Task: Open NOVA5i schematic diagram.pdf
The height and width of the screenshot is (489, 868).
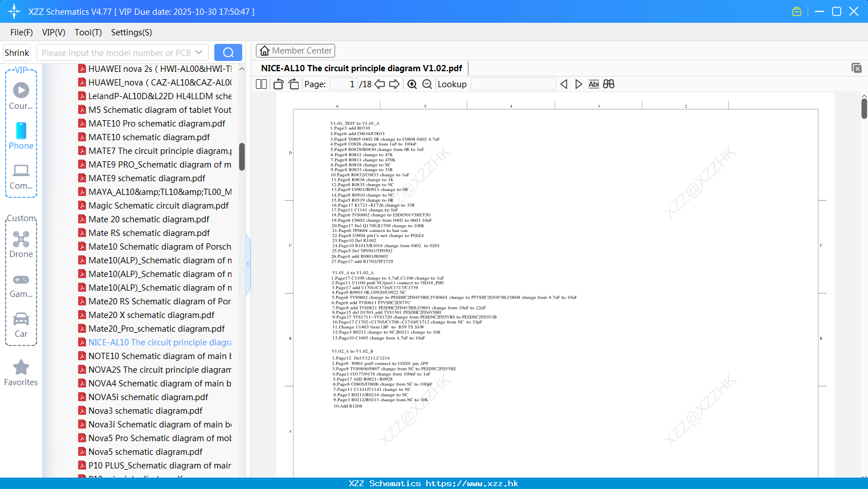Action: (x=148, y=397)
